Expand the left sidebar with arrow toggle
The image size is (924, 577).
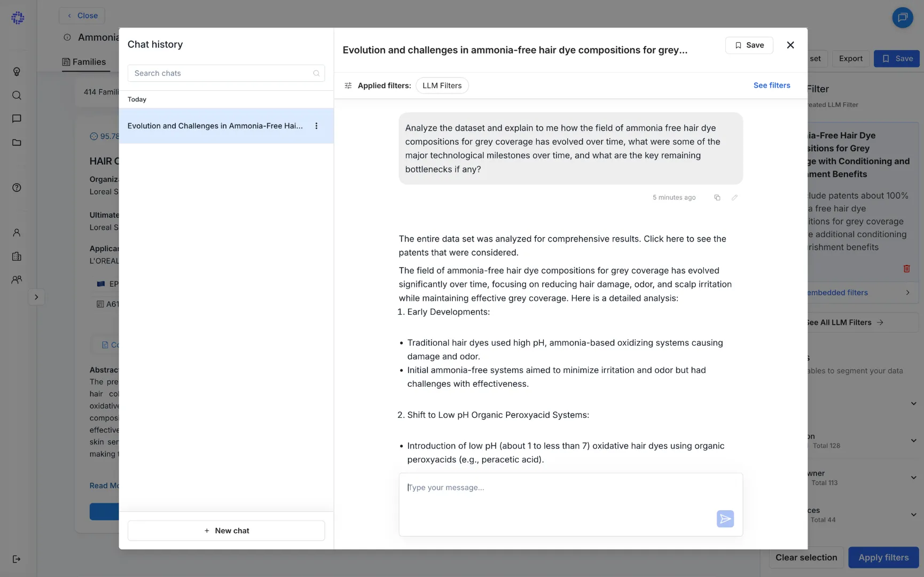36,297
